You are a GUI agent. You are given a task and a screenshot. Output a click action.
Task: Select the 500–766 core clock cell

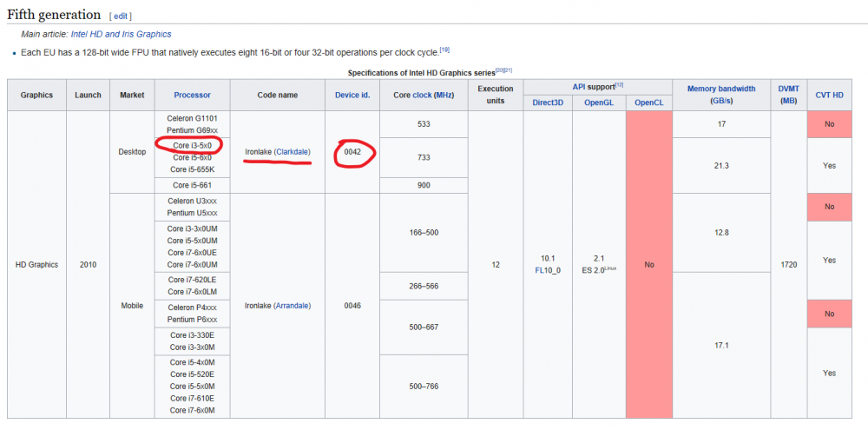[424, 387]
